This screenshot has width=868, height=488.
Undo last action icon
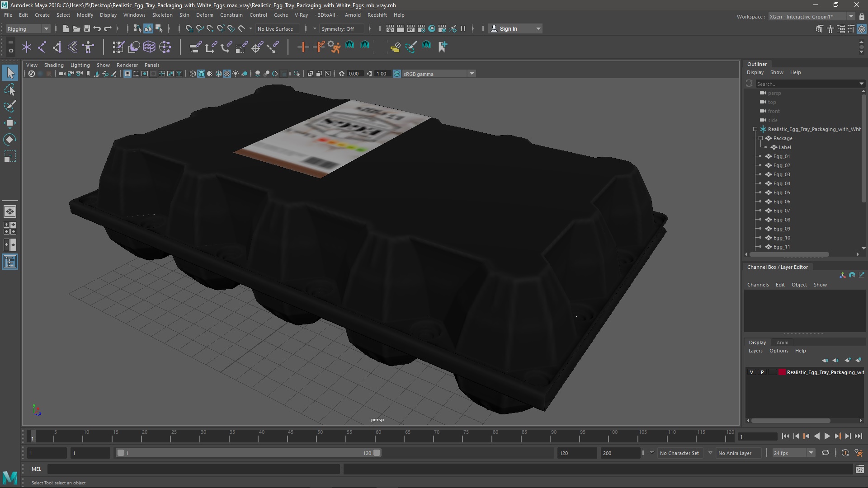click(97, 28)
